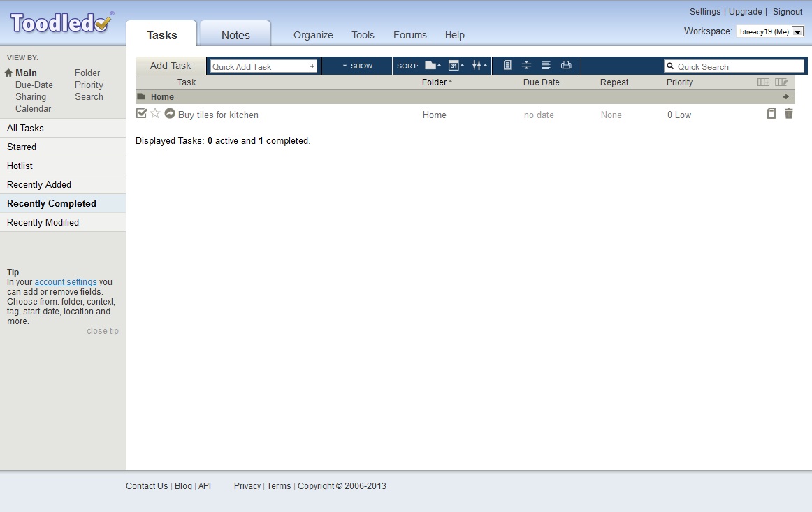View by Calendar
This screenshot has height=512, width=812.
point(33,109)
